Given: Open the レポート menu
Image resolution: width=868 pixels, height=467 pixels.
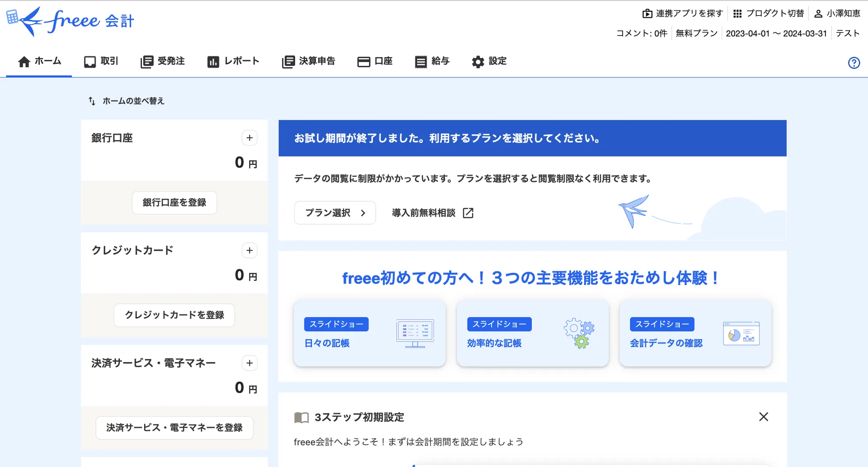Looking at the screenshot, I should (233, 62).
